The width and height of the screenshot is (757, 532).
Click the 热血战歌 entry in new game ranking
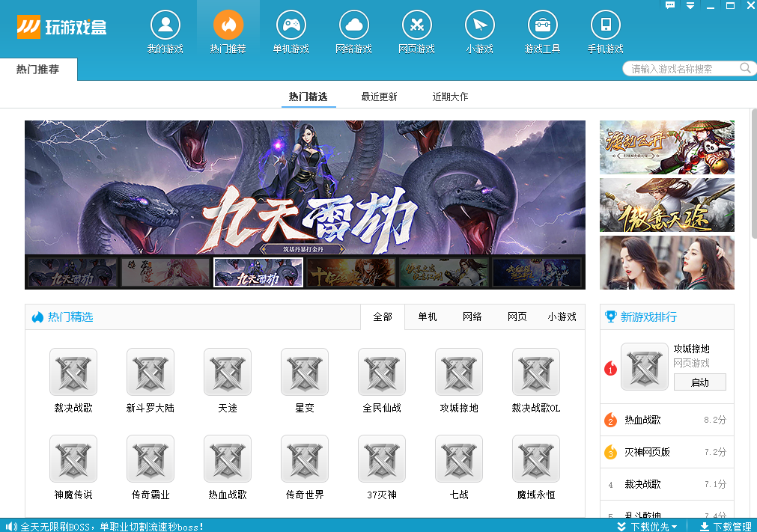click(642, 421)
